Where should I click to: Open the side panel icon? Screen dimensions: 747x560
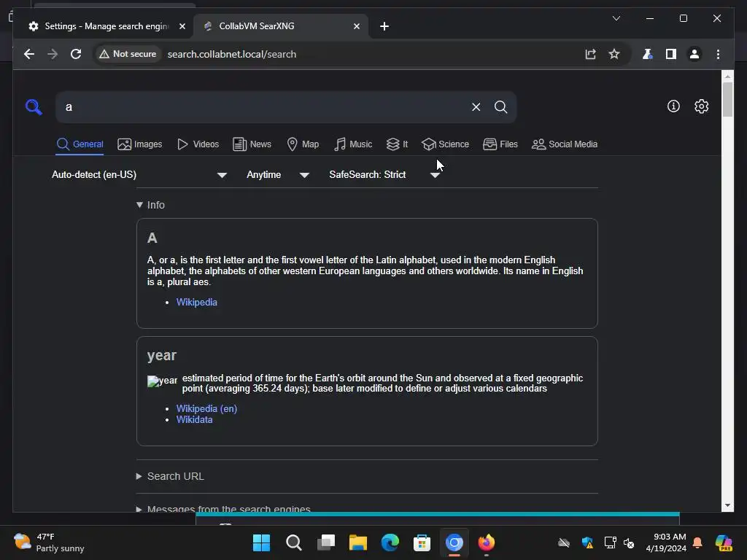tap(671, 54)
